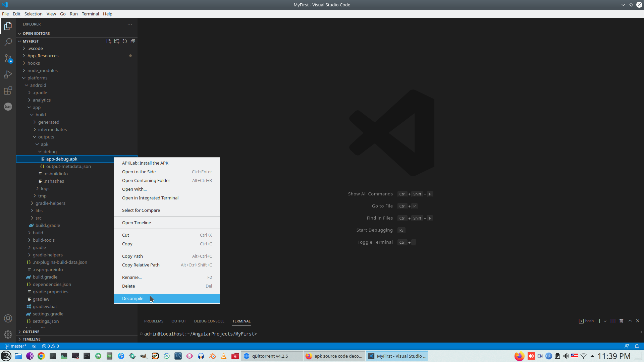Viewport: 644px width, 362px height.
Task: Open Source Control view icon
Action: point(8,58)
